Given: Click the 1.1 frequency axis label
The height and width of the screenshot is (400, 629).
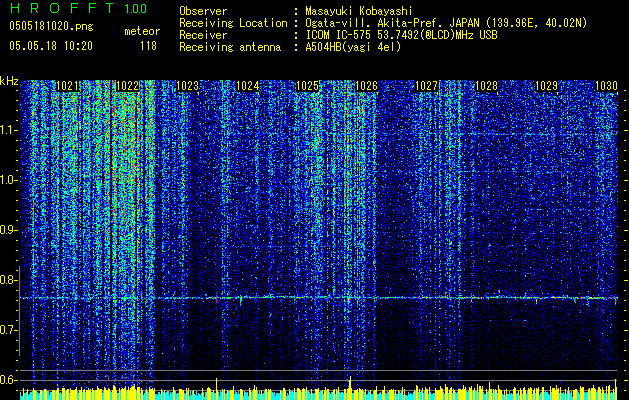Looking at the screenshot, I should (x=8, y=130).
